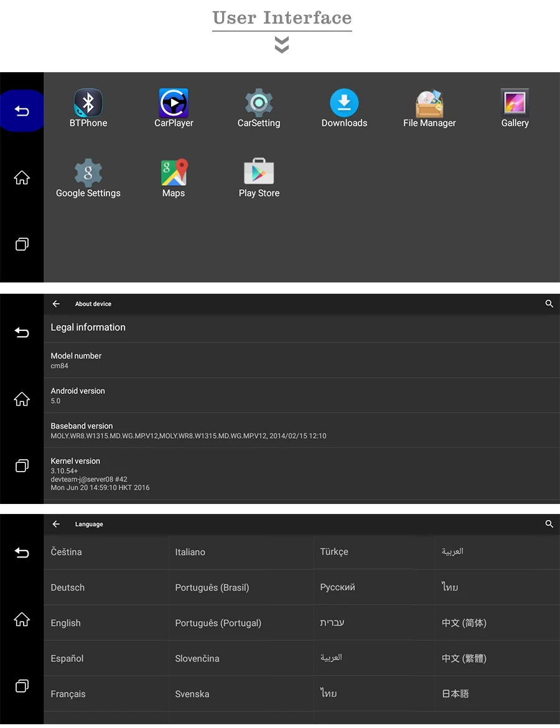
Task: Open the Gallery app
Action: 515,108
